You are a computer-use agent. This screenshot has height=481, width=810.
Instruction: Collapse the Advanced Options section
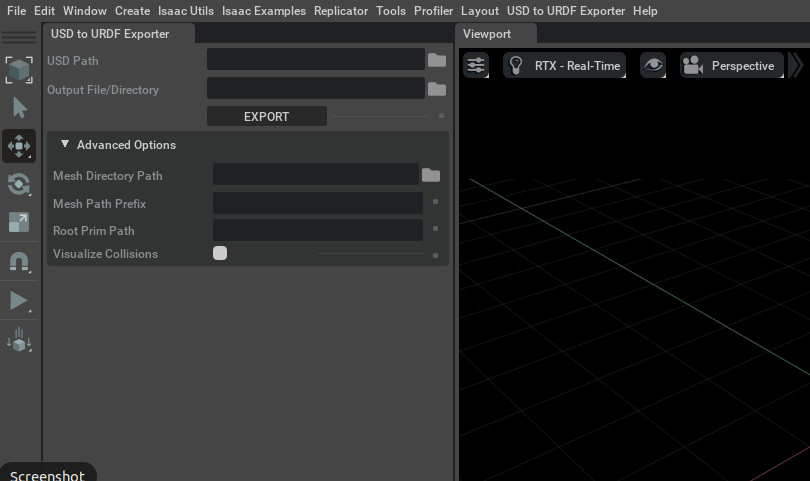65,144
